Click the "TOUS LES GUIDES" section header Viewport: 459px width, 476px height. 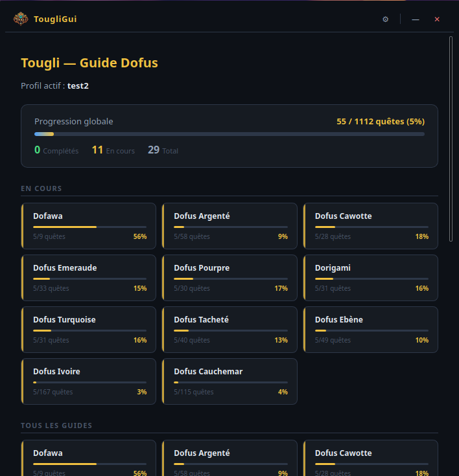[56, 425]
